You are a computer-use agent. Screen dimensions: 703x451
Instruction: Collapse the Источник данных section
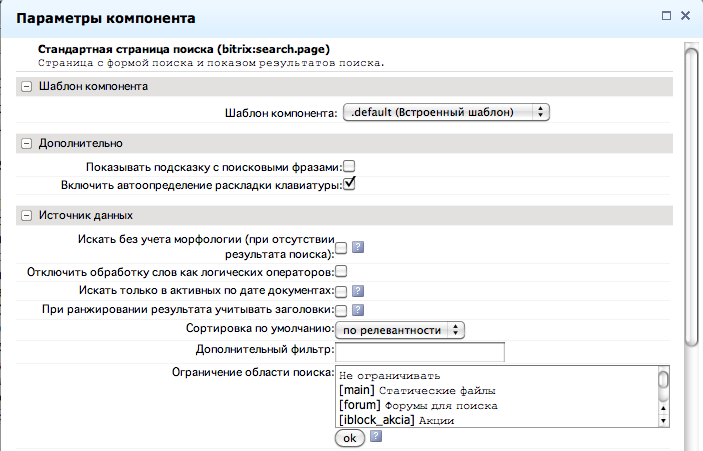(x=26, y=215)
